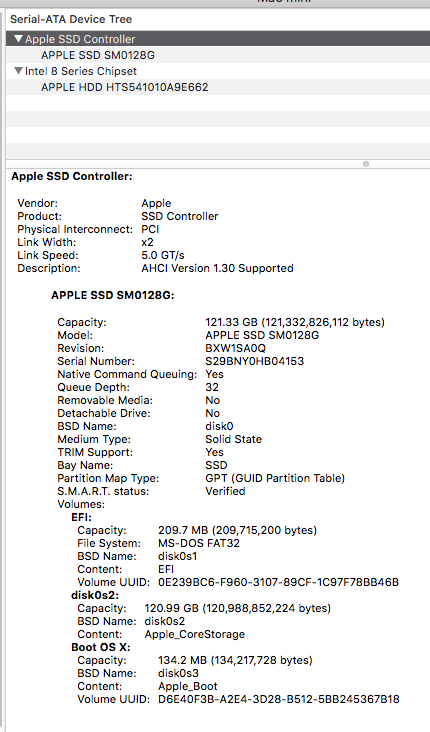This screenshot has width=430, height=732.
Task: Click capacity '120.99 GB (120,988,852,224 bytes)'
Action: [x=238, y=608]
